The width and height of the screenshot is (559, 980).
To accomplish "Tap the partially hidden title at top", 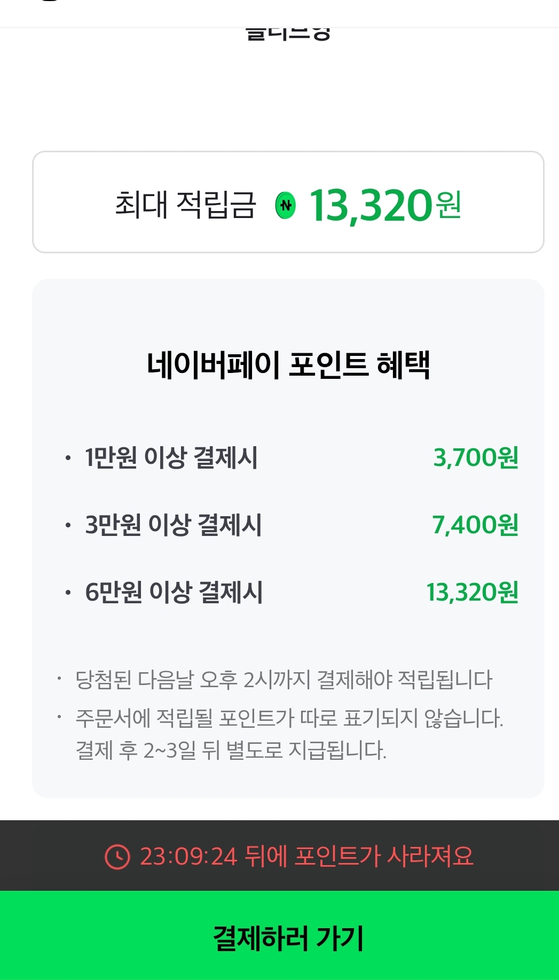I will tap(288, 33).
